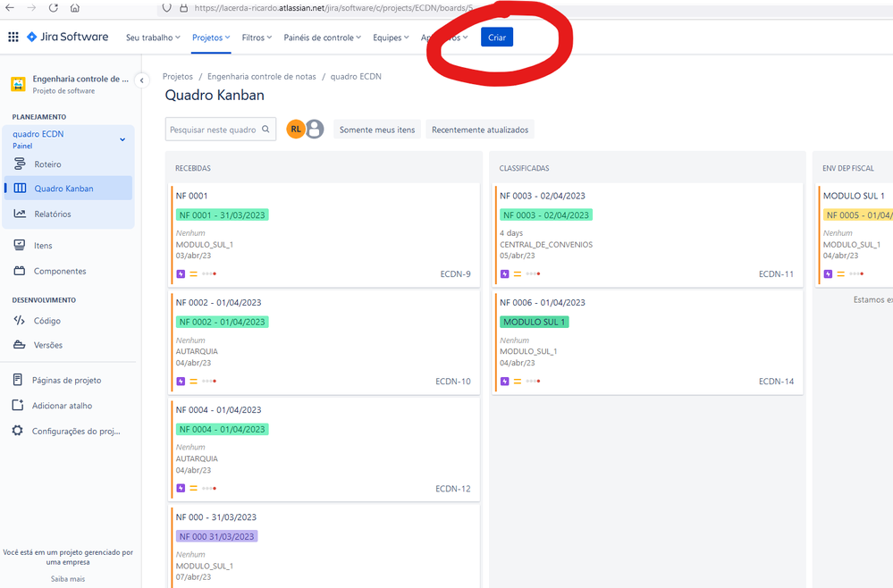893x588 pixels.
Task: Open Componentes in sidebar
Action: [68, 271]
